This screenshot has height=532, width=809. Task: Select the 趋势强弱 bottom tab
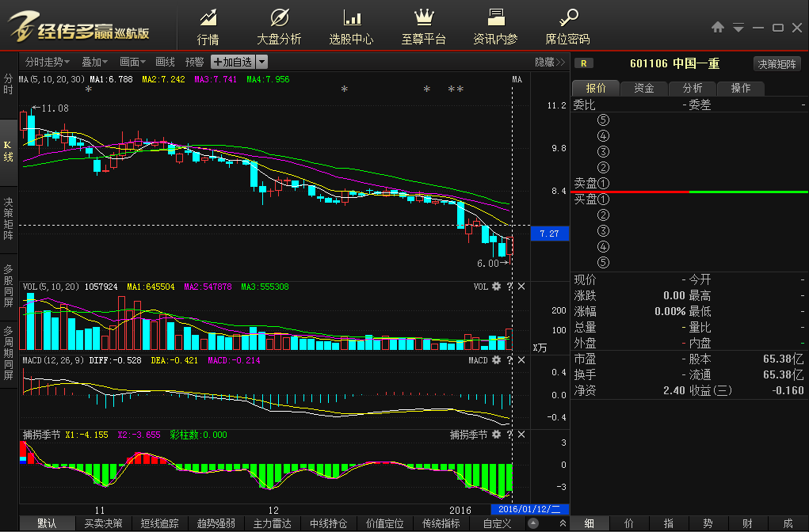pos(216,523)
